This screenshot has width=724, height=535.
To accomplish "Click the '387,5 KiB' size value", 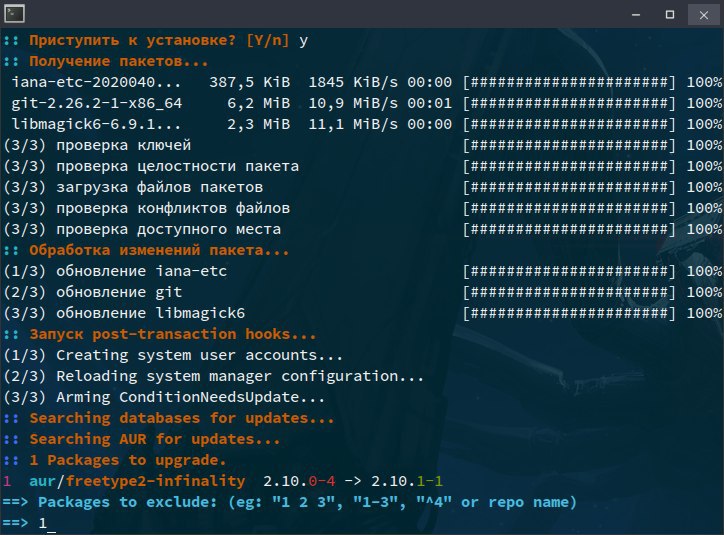I will pos(249,82).
